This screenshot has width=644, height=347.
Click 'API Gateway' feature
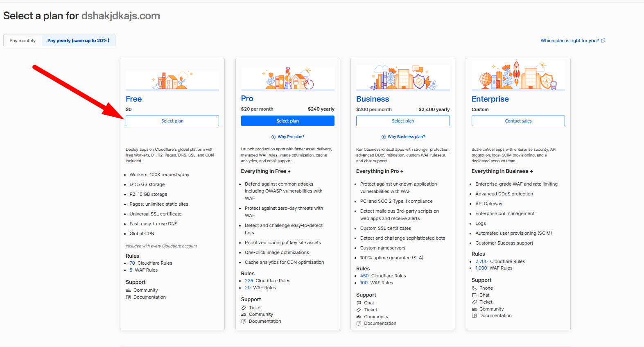[x=489, y=204]
